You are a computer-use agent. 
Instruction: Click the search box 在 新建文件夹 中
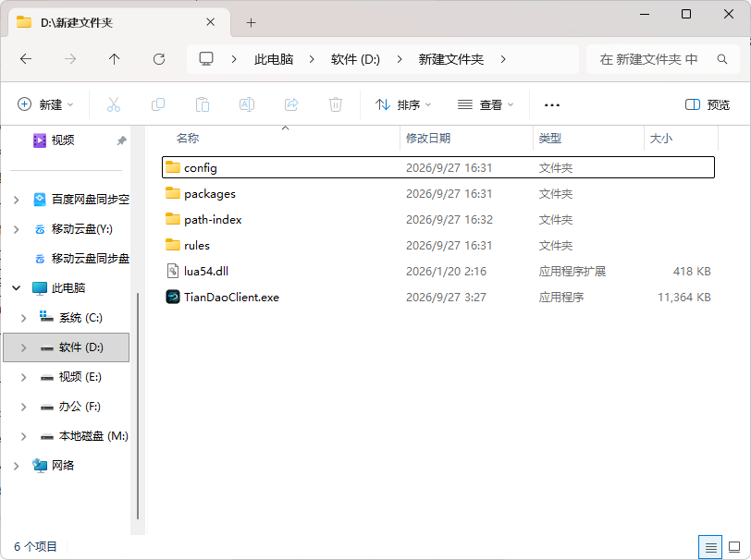(663, 59)
